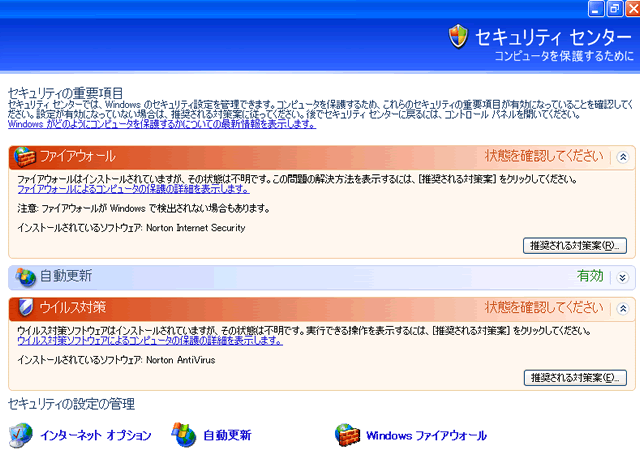Click the ウイルス対策 section header title
This screenshot has height=455, width=640.
pos(73,307)
